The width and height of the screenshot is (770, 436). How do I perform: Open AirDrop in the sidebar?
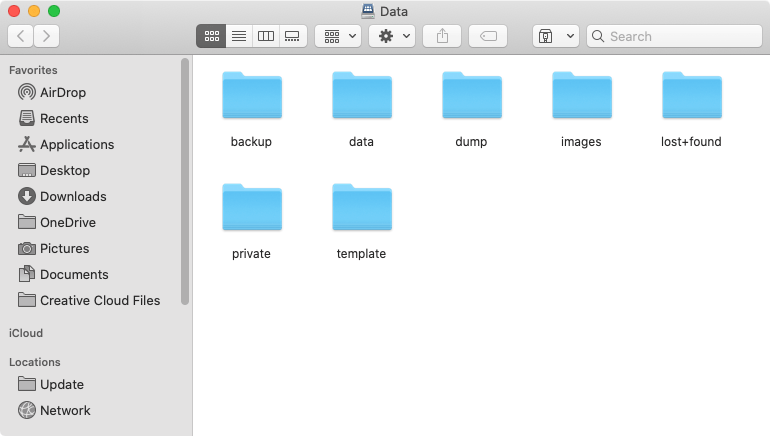point(62,92)
